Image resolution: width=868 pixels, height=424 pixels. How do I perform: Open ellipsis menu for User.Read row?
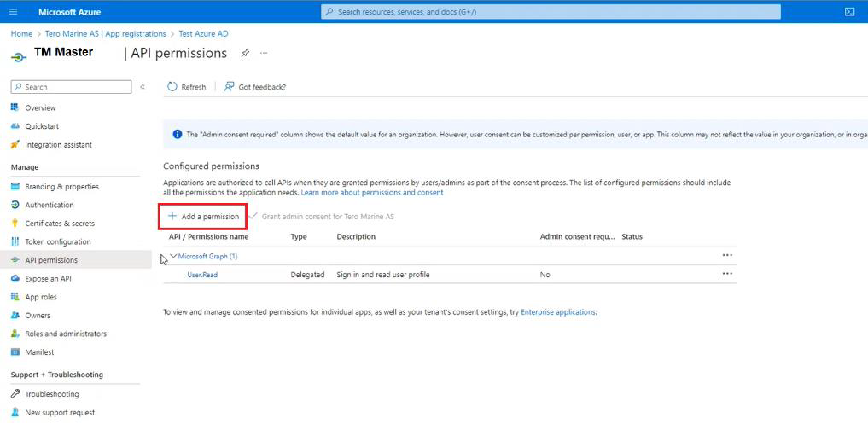tap(727, 274)
